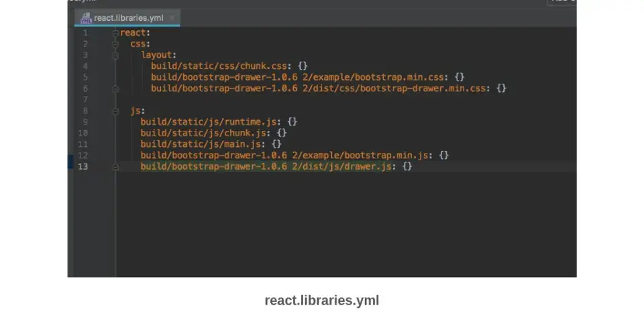This screenshot has width=644, height=322.
Task: Click build/static/css/chunk.css entry
Action: click(219, 66)
